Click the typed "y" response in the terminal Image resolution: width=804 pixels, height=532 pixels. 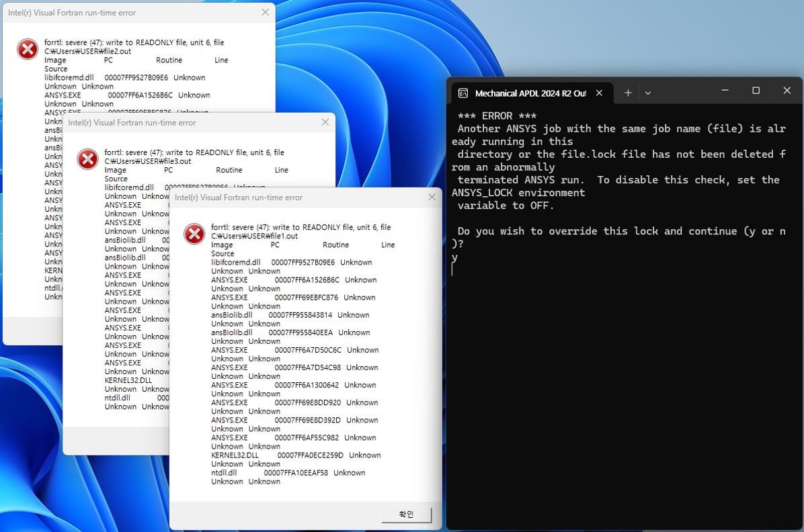coord(455,257)
